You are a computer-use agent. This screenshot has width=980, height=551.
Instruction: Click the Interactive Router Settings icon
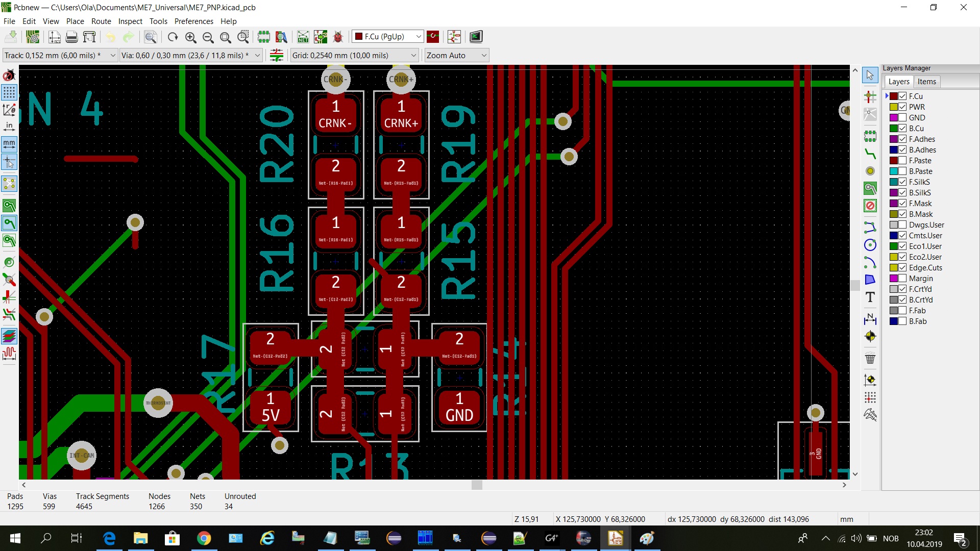coord(276,55)
